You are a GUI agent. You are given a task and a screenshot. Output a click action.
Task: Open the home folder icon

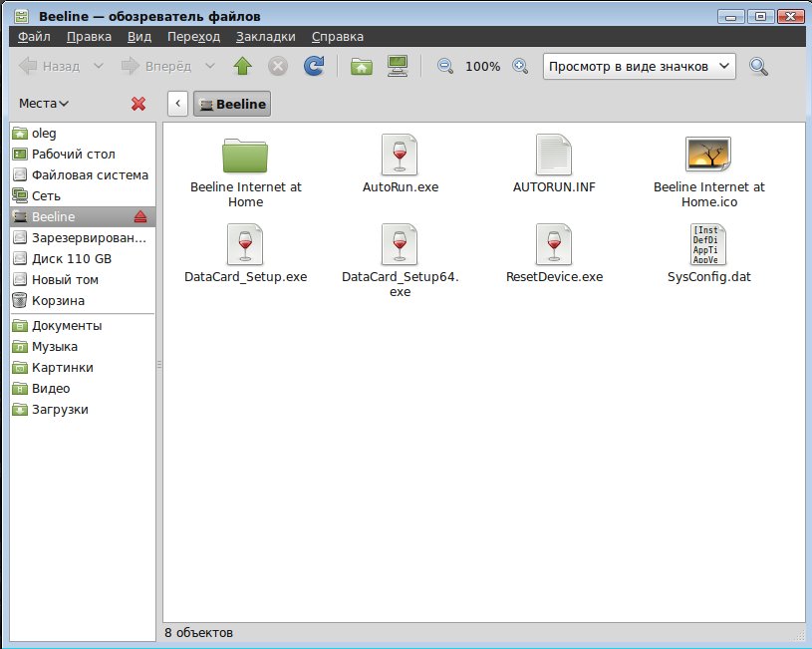pos(361,67)
